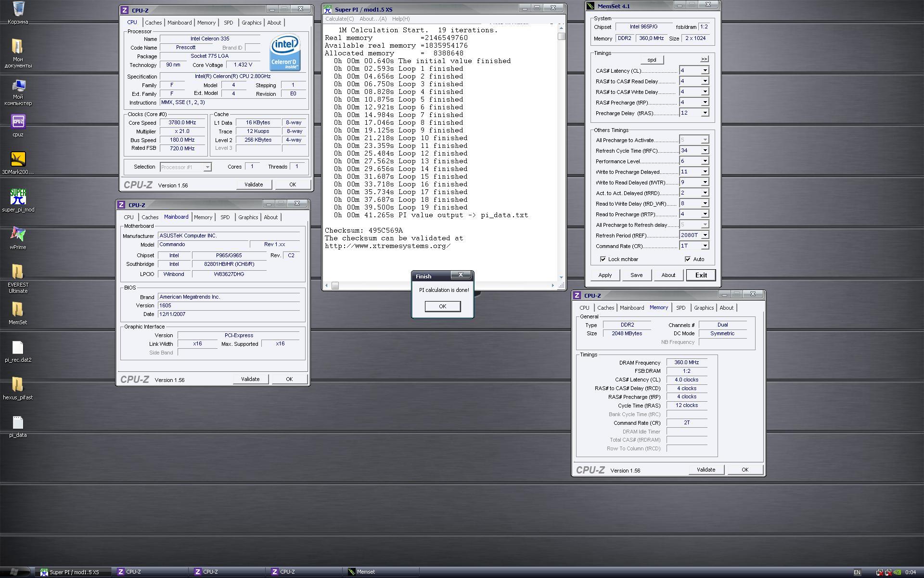The image size is (924, 578).
Task: Switch to Caches tab in CPU-Z CPU window
Action: point(153,23)
